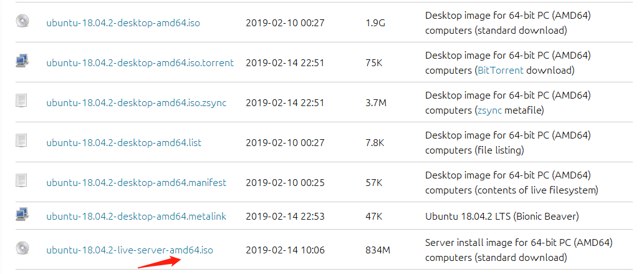Click the disc icon beside live-server-amd64.iso
This screenshot has width=644, height=274.
pos(22,248)
